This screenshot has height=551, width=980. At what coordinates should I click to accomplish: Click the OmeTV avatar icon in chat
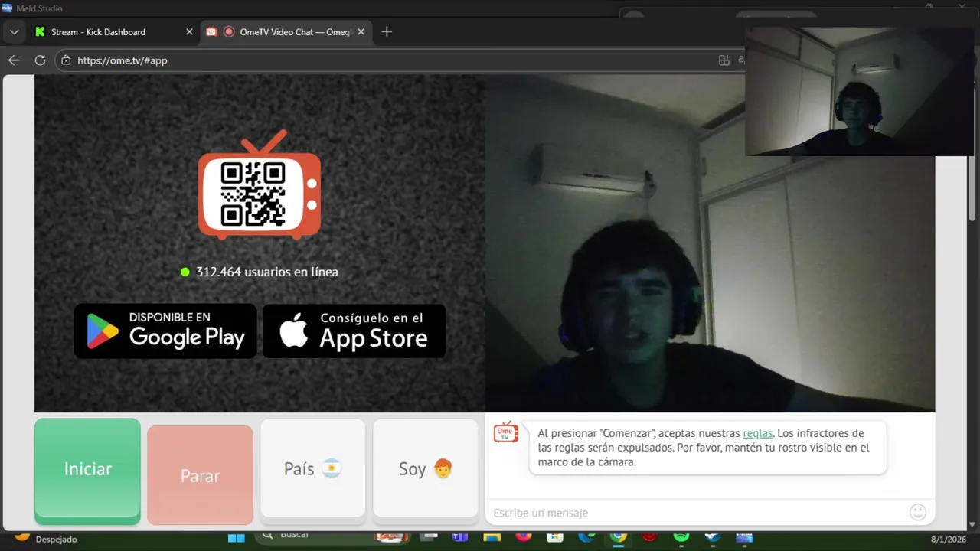click(505, 432)
